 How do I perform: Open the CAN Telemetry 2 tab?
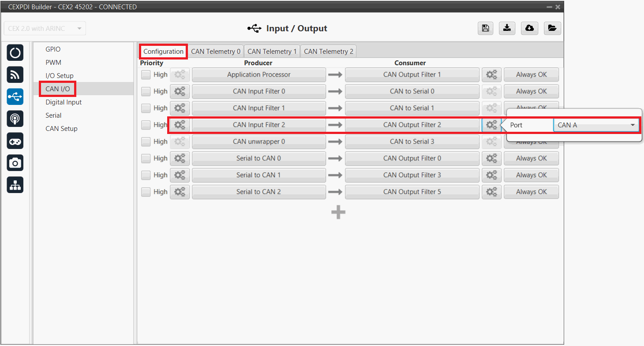click(x=328, y=52)
